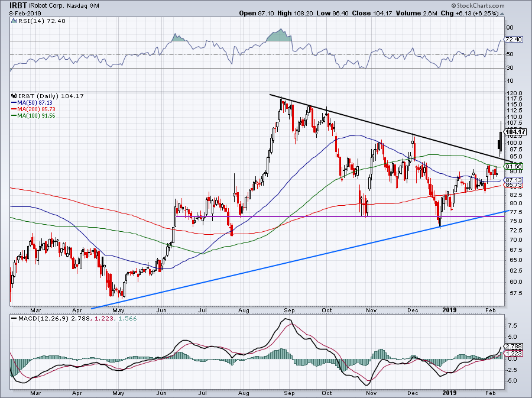Select the MA(200) 85.73 legend entry
This screenshot has width=532, height=398.
click(x=33, y=109)
